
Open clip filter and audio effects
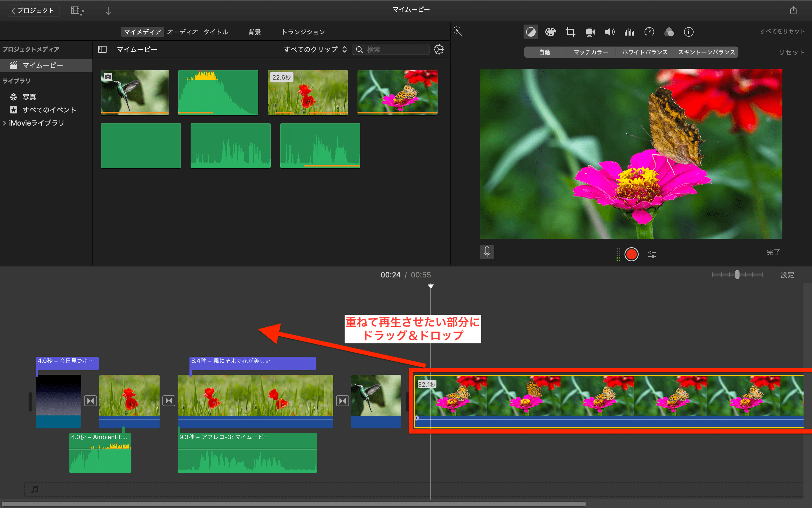point(669,32)
